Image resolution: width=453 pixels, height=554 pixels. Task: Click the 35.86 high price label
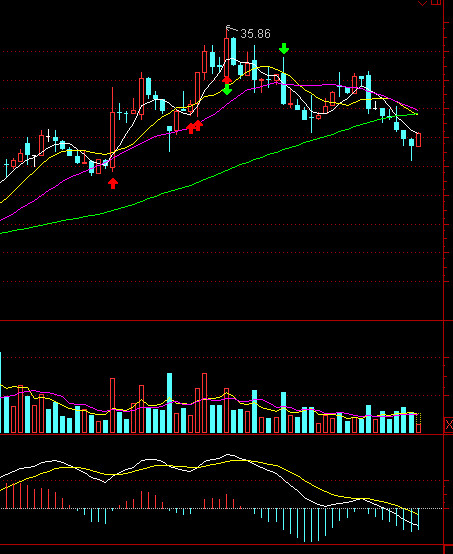tap(255, 34)
